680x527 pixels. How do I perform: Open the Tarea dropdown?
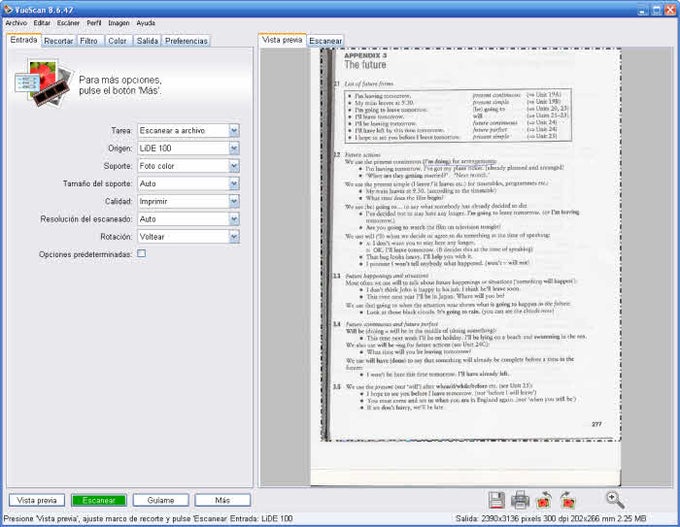[x=188, y=131]
